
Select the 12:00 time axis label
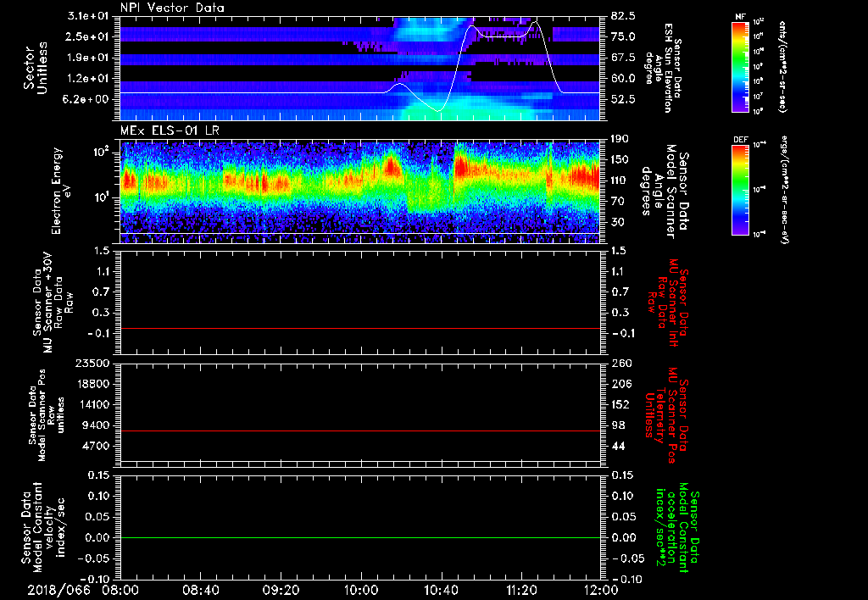click(x=600, y=589)
